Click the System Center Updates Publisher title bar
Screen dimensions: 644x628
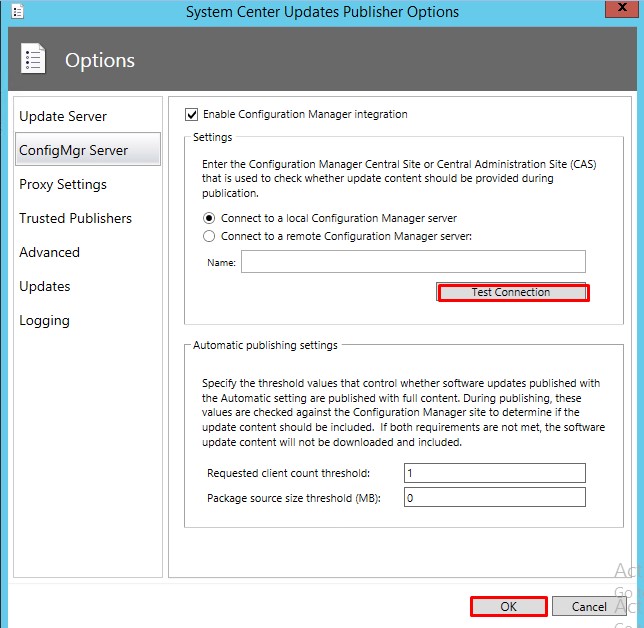pos(322,12)
